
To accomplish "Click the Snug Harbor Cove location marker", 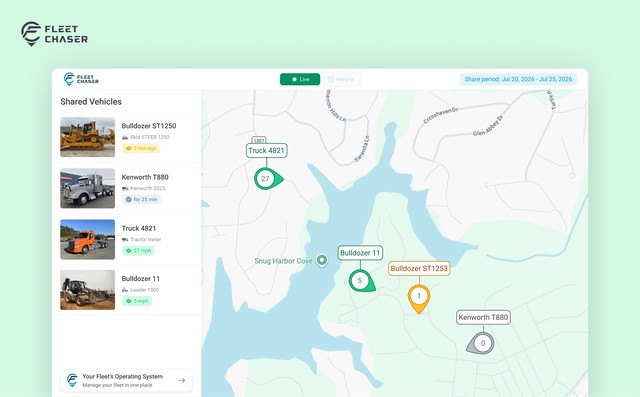I will click(x=322, y=260).
